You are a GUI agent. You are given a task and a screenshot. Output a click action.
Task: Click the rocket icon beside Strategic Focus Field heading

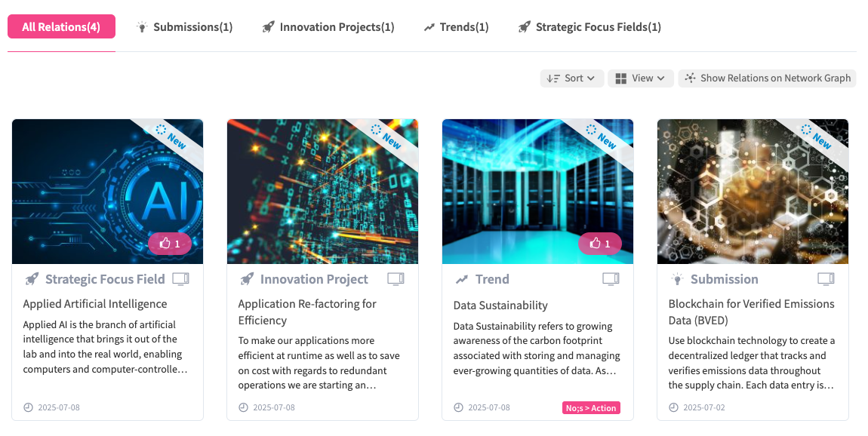tap(32, 279)
